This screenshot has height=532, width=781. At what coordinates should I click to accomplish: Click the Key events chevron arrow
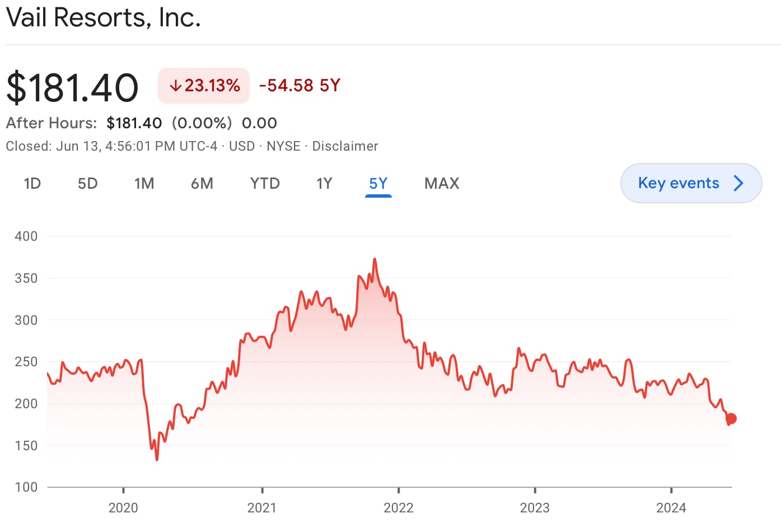pos(738,183)
